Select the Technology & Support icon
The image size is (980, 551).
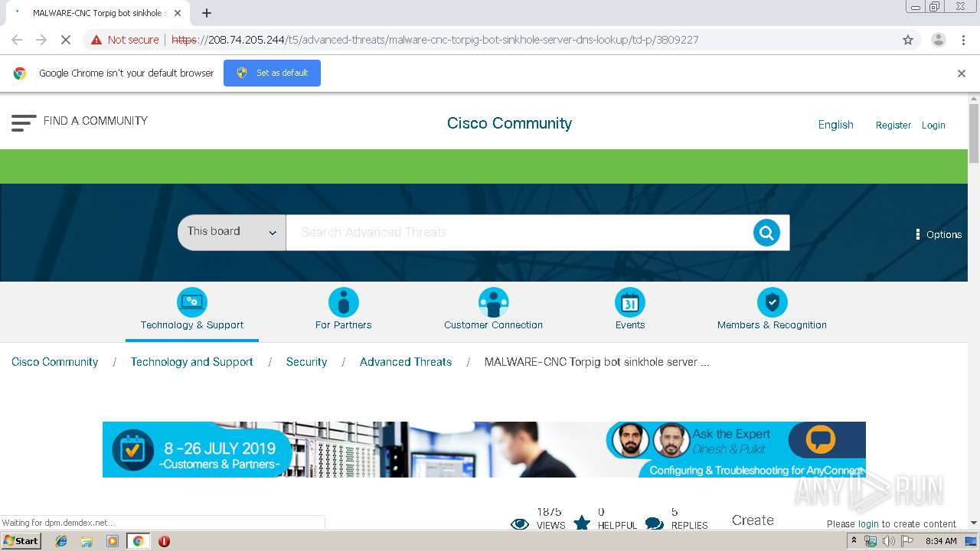click(x=192, y=302)
